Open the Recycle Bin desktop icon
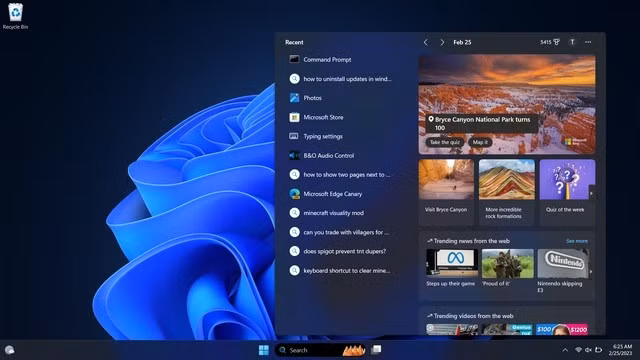Viewport: 640px width, 360px height. pyautogui.click(x=16, y=16)
